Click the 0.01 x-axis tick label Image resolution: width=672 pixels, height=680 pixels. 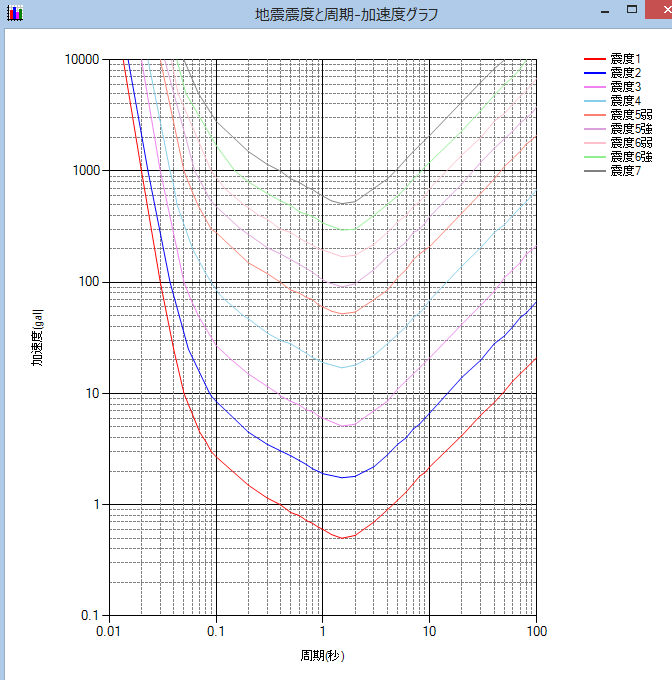click(108, 632)
